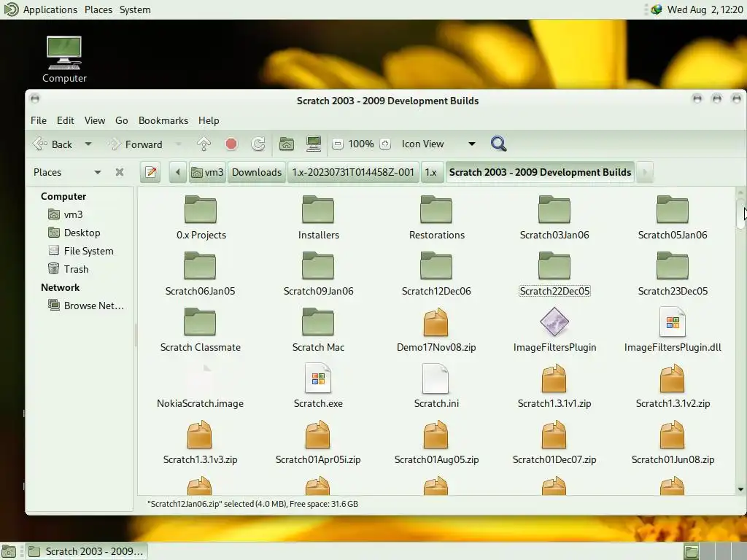Select 1.x-20230731T014458Z-001 path button
The image size is (747, 560).
point(353,172)
